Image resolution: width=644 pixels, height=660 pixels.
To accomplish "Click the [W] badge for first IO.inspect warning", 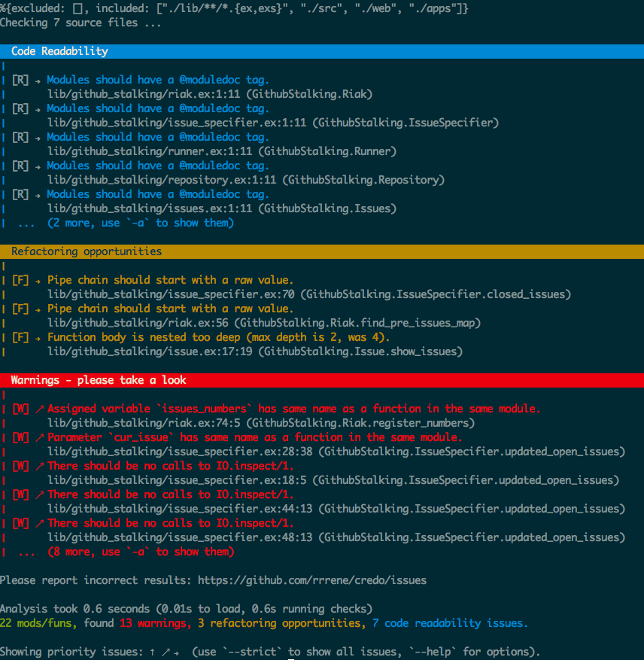I will 20,465.
